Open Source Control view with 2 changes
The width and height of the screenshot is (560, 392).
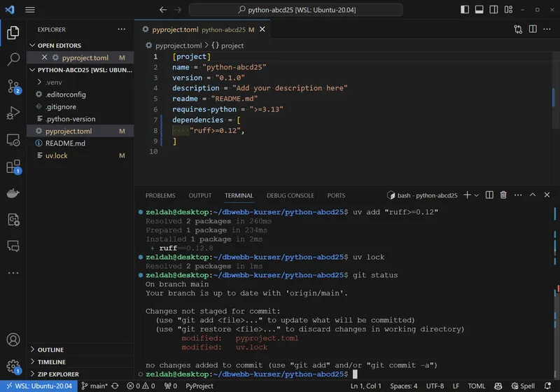(x=13, y=86)
